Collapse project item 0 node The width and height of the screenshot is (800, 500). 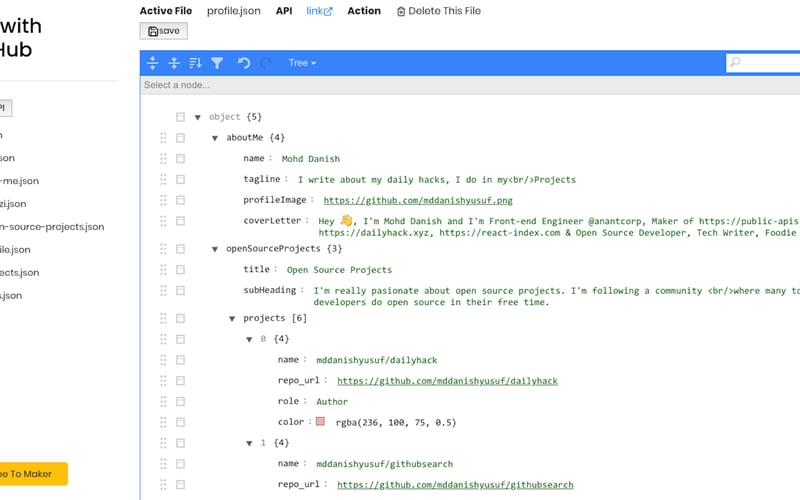coord(249,339)
